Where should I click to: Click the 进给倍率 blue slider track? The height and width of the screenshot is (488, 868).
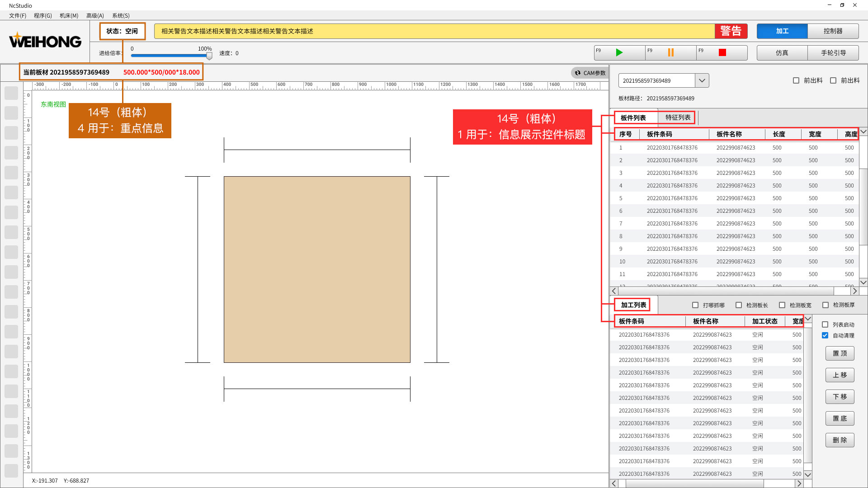coord(169,56)
